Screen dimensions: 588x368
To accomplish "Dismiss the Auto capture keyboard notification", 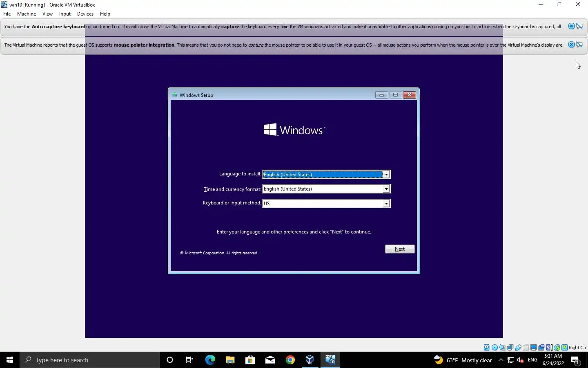I will tap(571, 26).
